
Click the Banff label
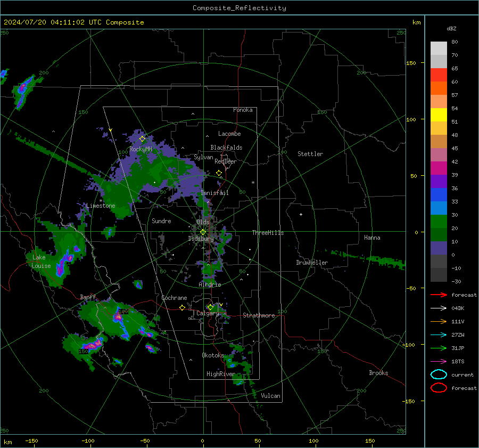click(88, 297)
